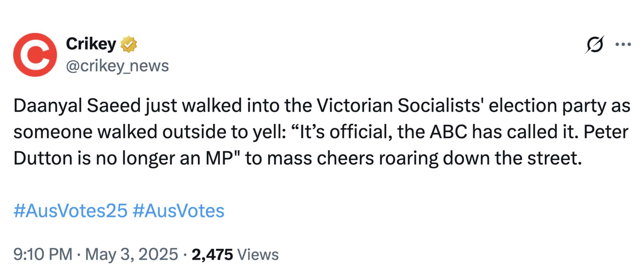The height and width of the screenshot is (279, 644).
Task: Click the word Views beside count
Action: (x=258, y=254)
